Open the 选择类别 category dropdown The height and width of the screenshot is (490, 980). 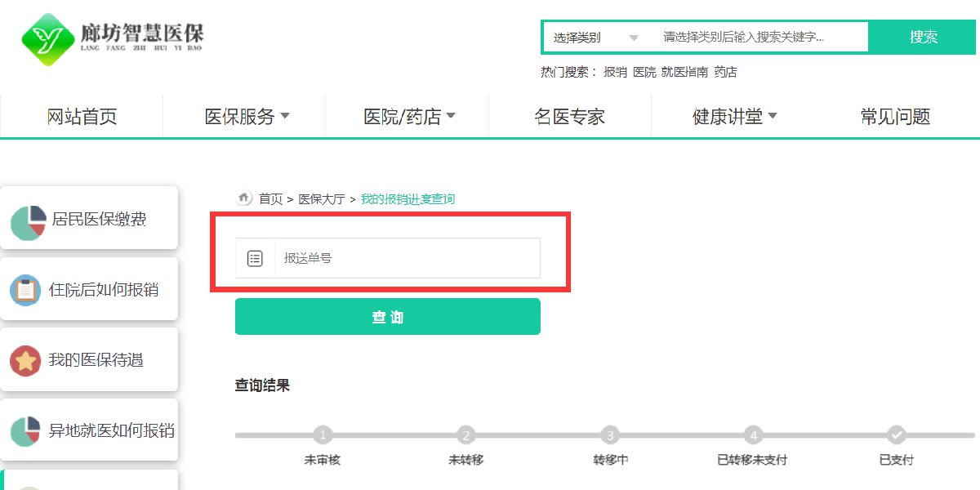596,38
